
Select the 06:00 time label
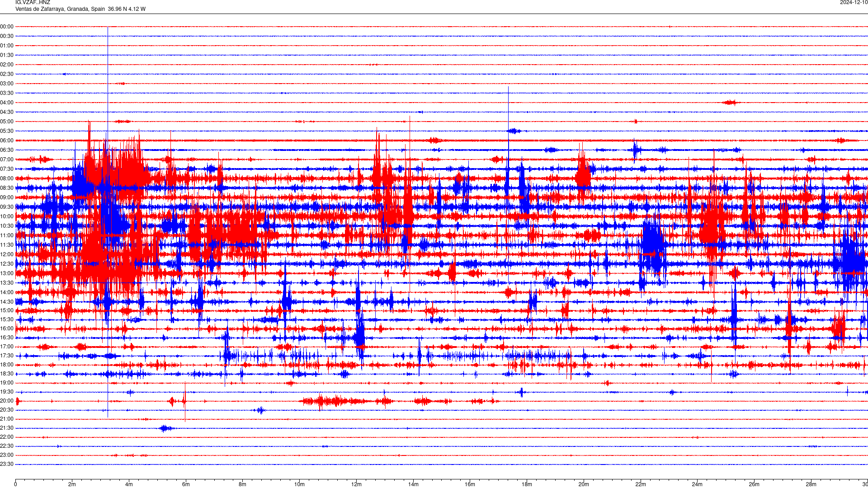click(7, 141)
